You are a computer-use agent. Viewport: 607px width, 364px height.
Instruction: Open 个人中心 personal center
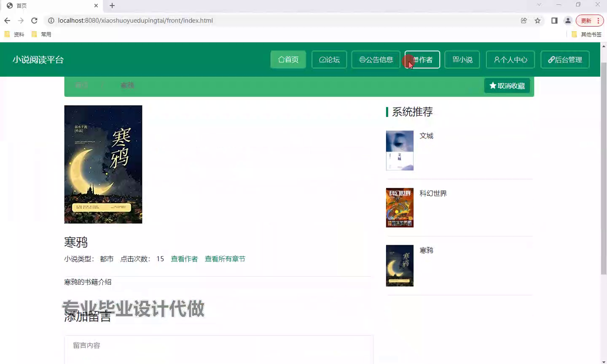[510, 59]
